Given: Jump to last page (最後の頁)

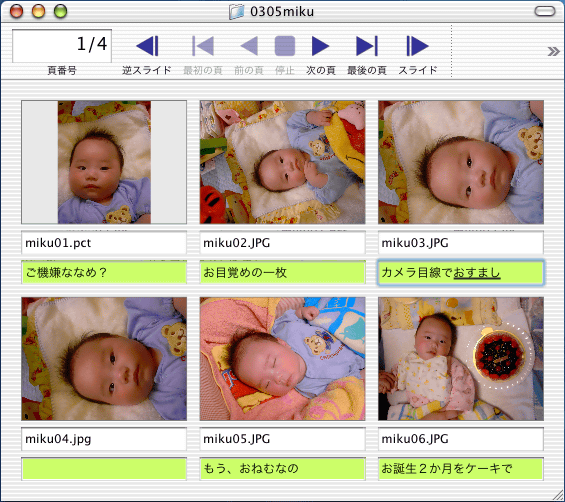Looking at the screenshot, I should click(x=367, y=46).
